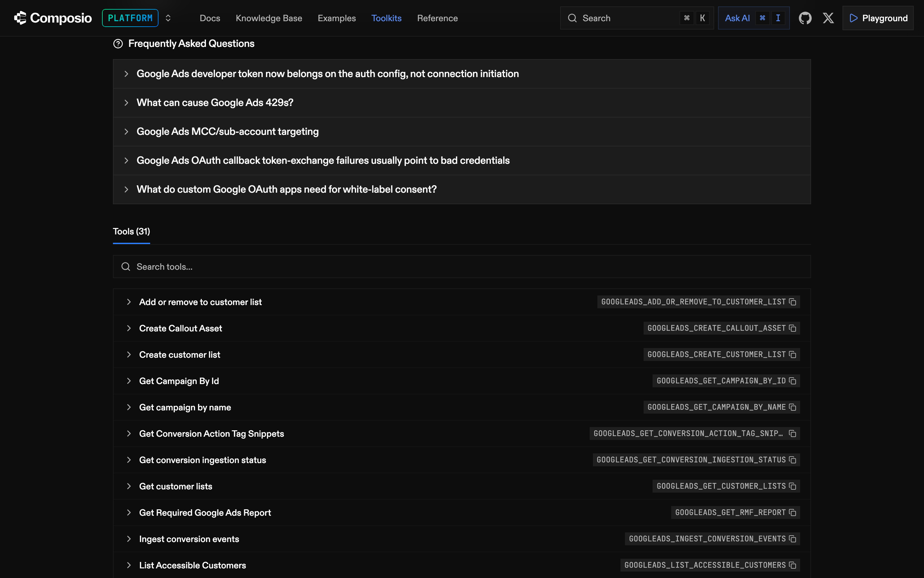This screenshot has height=578, width=924.
Task: Copy GOOGLEADS_GET_CUSTOMER_LISTS slug
Action: pyautogui.click(x=793, y=486)
